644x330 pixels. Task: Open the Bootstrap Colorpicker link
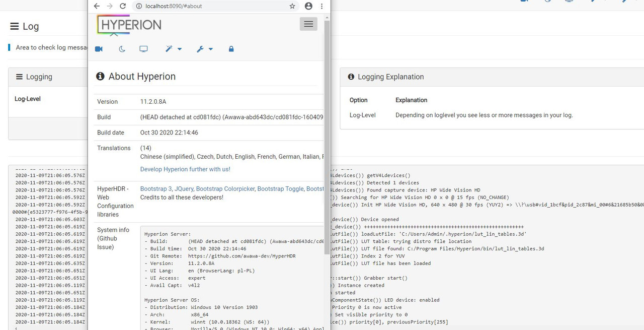click(x=225, y=189)
